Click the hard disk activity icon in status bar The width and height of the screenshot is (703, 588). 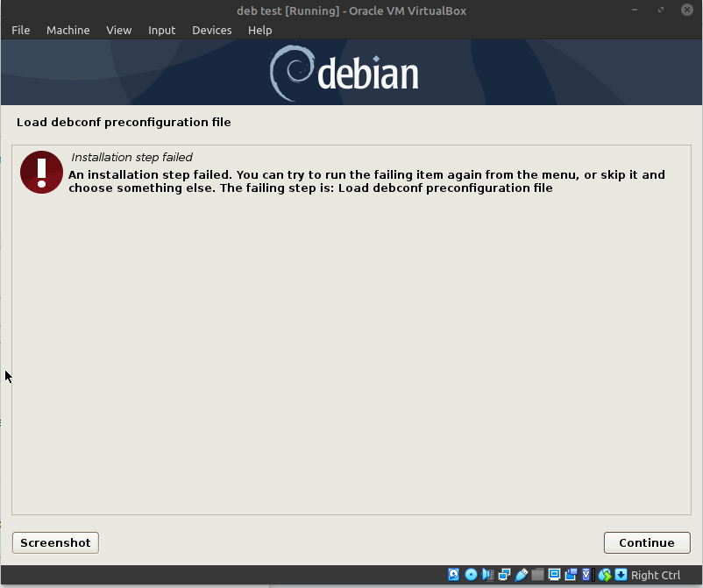click(x=454, y=575)
